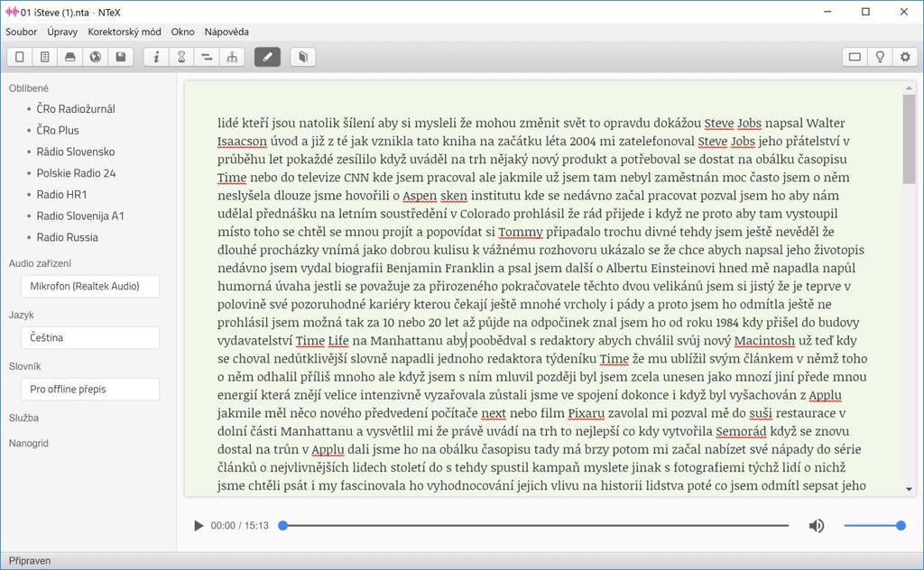Select ČRo Plus station

click(58, 130)
